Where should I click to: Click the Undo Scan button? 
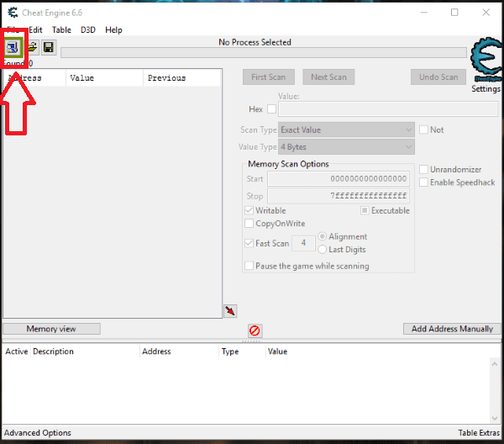tap(438, 77)
